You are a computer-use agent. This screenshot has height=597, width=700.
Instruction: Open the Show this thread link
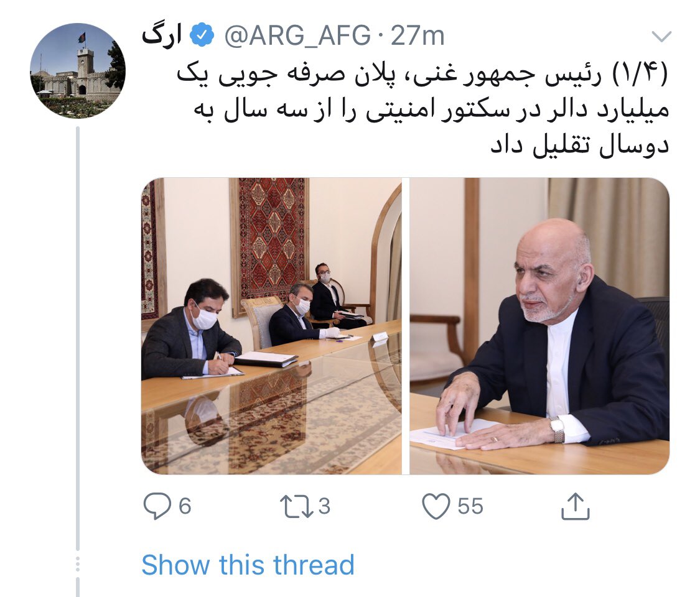coord(248,565)
